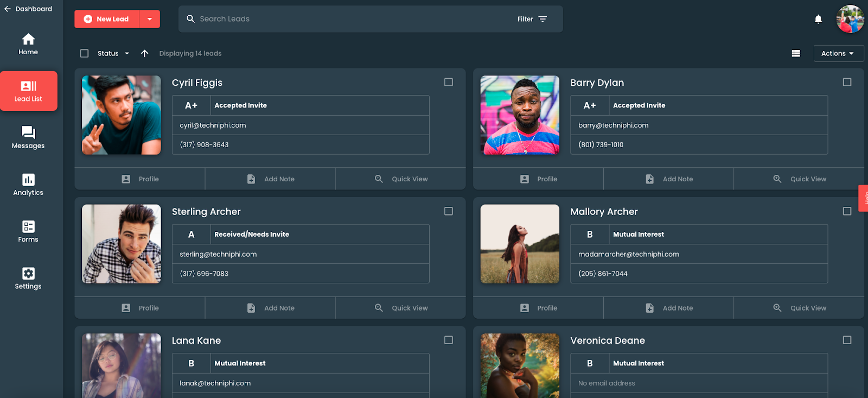Screen dimensions: 868x398
Task: Open Settings section
Action: pos(28,279)
